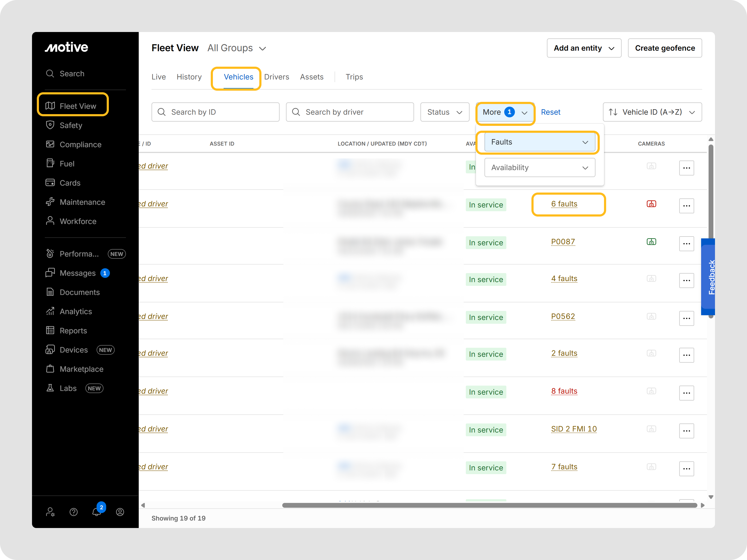The image size is (747, 560).
Task: Open the Workforce section
Action: tap(71, 221)
